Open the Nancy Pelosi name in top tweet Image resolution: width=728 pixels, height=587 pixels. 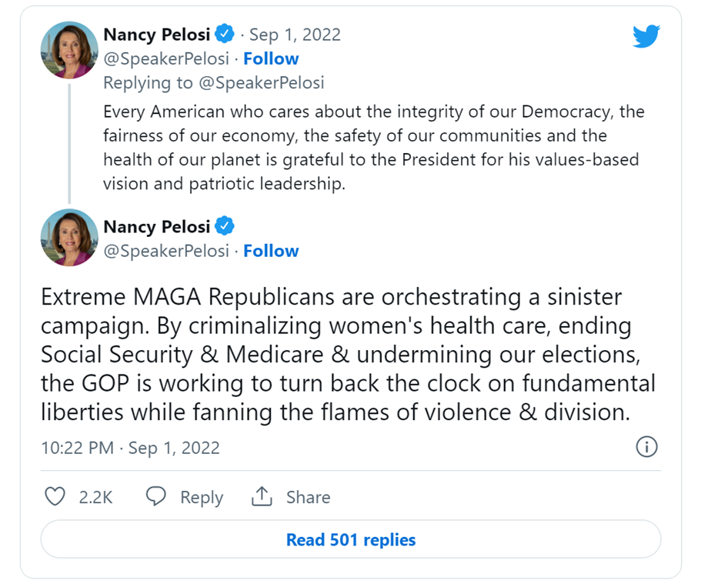coord(157,35)
